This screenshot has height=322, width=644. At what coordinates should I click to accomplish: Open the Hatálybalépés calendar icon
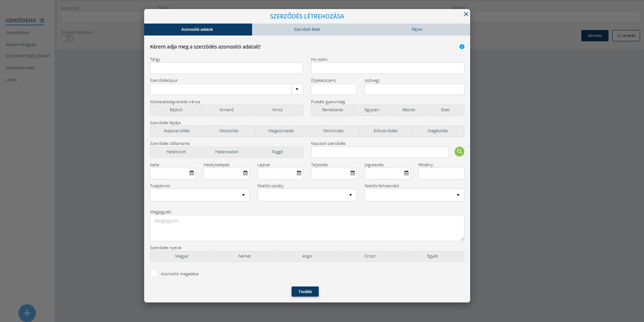coord(245,173)
